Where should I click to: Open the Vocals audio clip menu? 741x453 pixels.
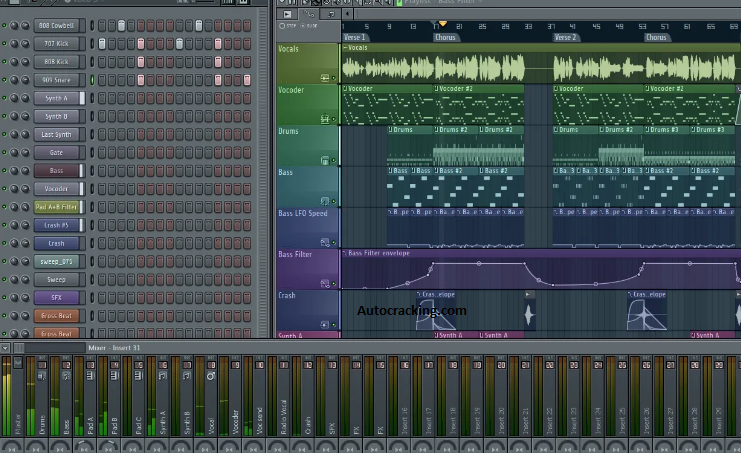(x=345, y=48)
